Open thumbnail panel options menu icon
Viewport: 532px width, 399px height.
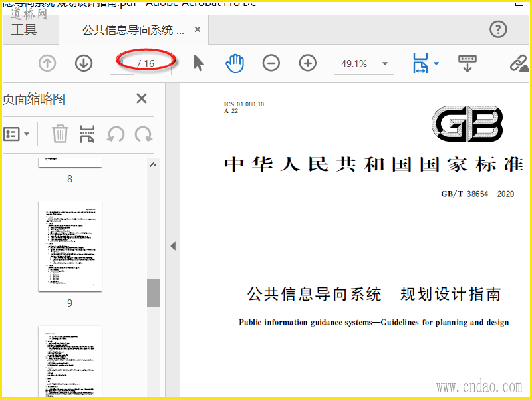coord(11,134)
